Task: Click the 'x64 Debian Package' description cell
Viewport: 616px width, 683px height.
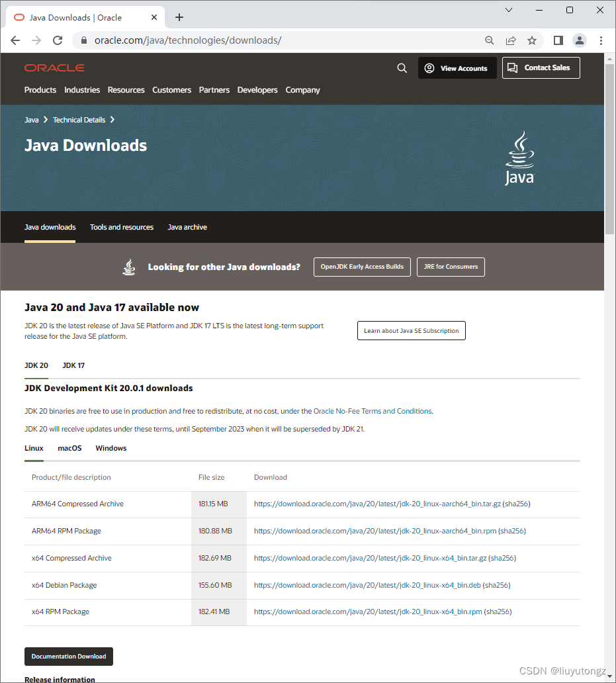Action: (x=108, y=585)
